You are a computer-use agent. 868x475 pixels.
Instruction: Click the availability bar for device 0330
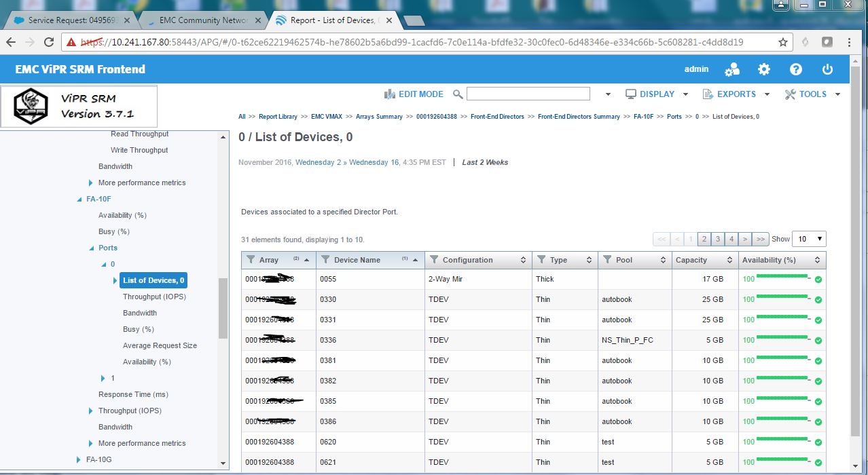pos(782,297)
